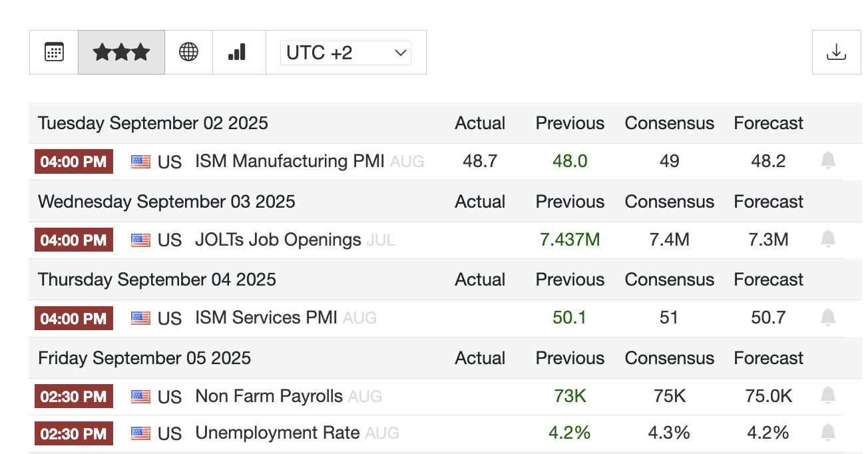Click the US flag beside Non Farm Payrolls

click(140, 397)
